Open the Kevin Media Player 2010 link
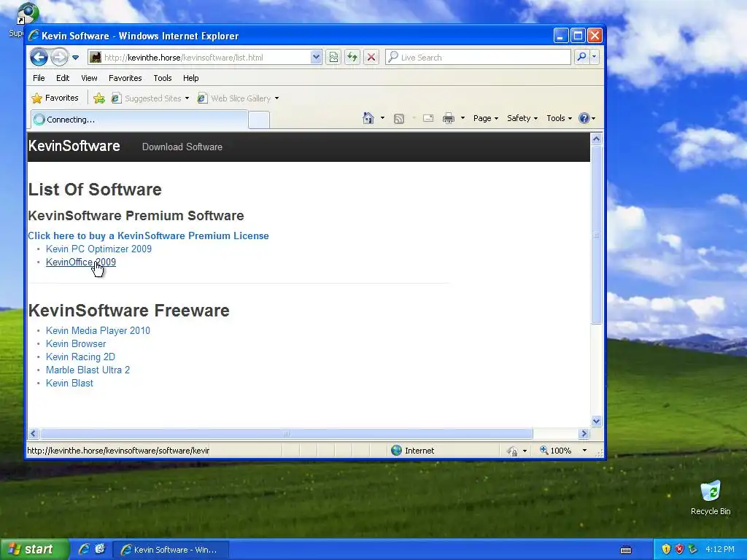The height and width of the screenshot is (560, 747). (x=98, y=330)
